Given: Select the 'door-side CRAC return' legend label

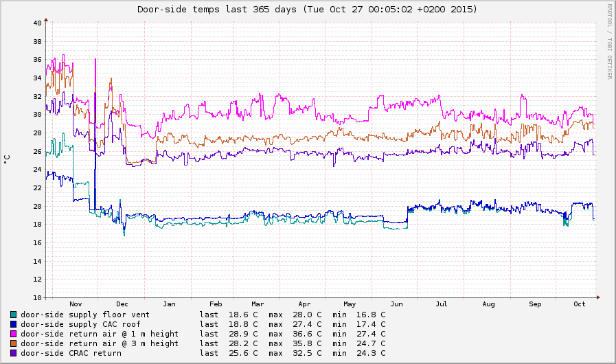Looking at the screenshot, I should point(71,354).
